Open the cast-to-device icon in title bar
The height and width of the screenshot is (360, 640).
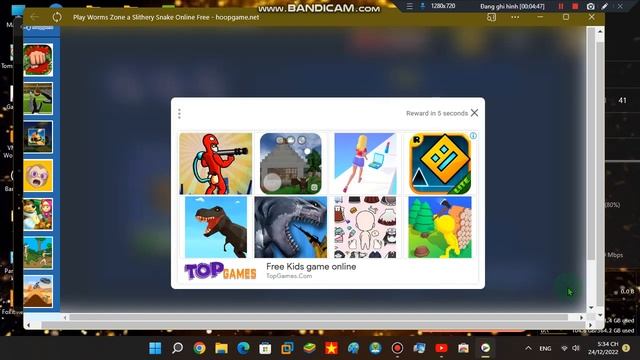[x=491, y=17]
